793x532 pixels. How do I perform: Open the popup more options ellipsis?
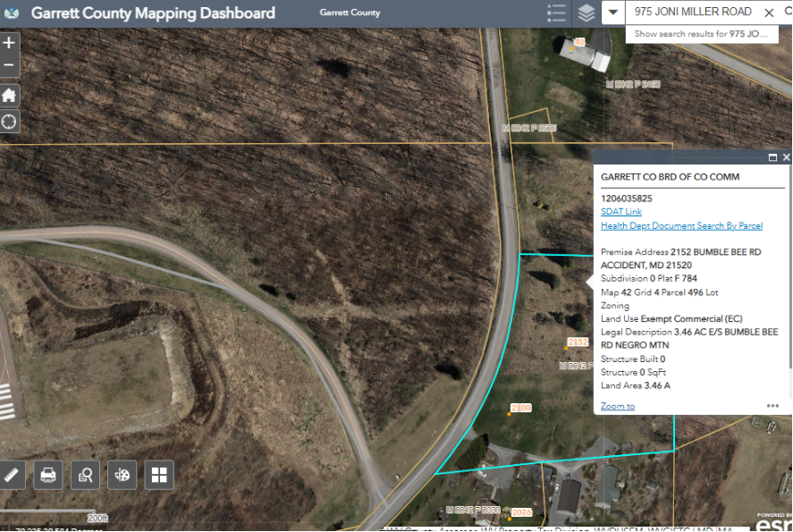tap(772, 406)
